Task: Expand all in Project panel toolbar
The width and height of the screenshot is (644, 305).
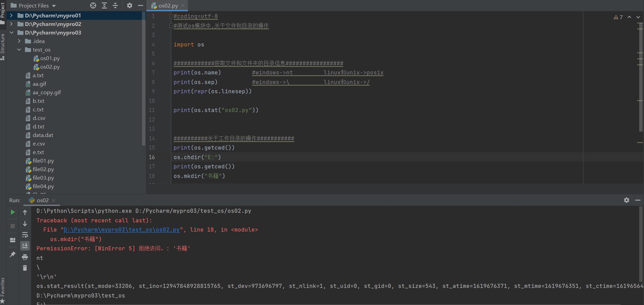Action: coord(104,5)
